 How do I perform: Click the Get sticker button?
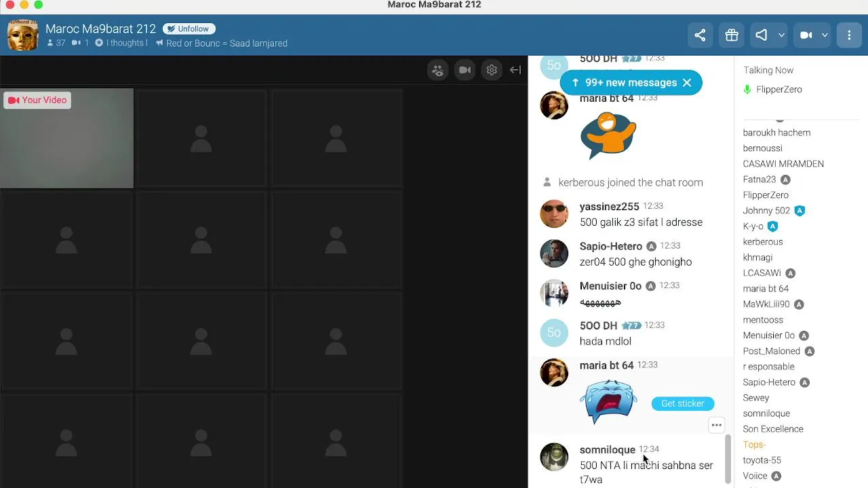(x=683, y=403)
